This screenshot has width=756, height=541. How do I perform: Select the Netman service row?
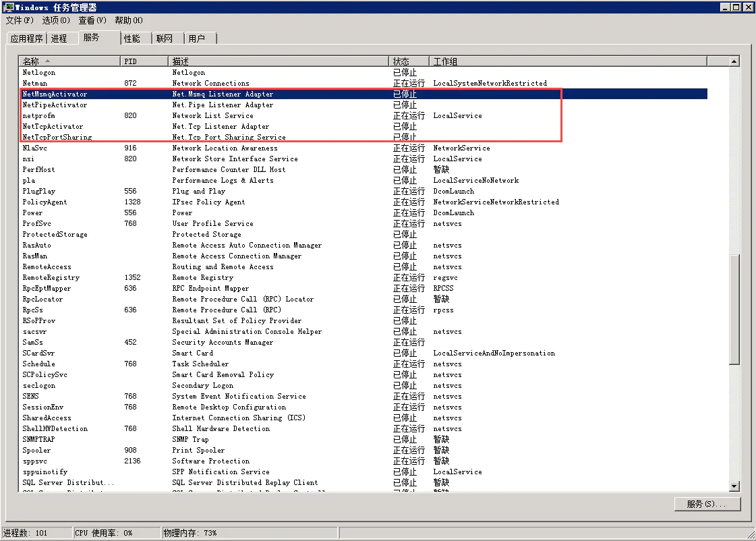click(363, 83)
